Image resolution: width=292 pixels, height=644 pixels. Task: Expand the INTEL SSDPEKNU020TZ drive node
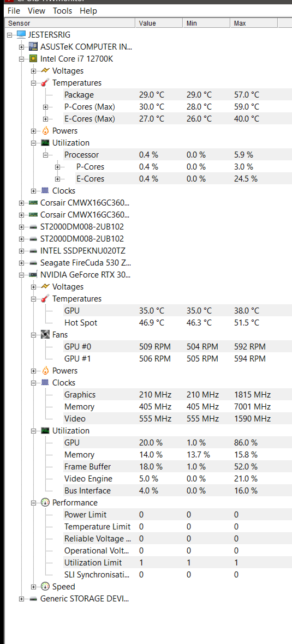coord(22,251)
